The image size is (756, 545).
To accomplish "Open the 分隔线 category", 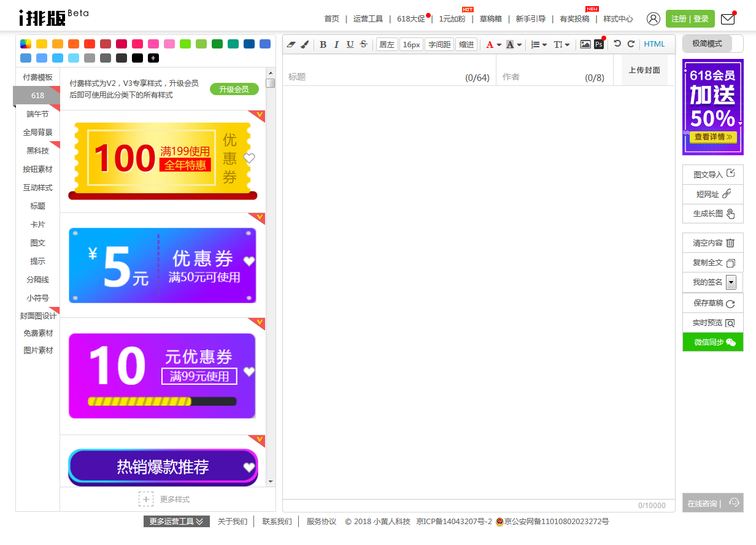I will [x=37, y=279].
